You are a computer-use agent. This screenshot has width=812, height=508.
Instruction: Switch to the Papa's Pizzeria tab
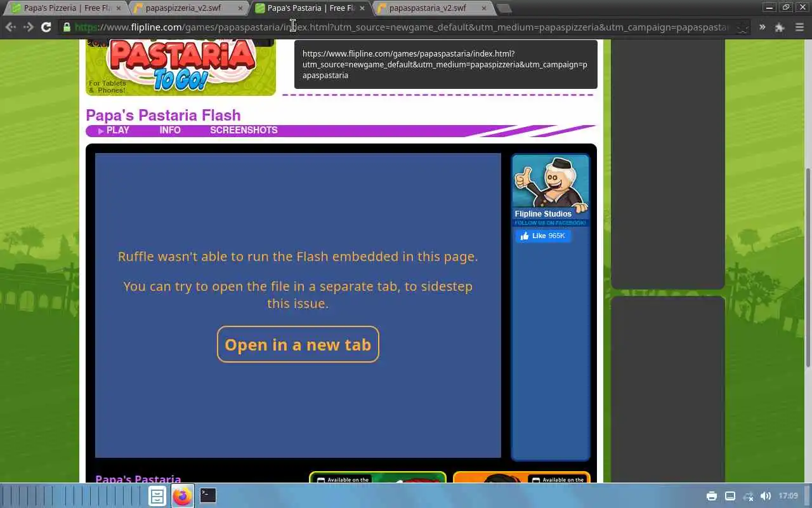[x=67, y=8]
